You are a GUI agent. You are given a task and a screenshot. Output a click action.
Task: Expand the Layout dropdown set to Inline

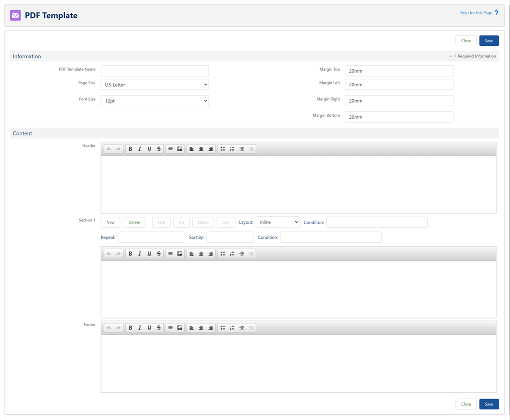277,222
